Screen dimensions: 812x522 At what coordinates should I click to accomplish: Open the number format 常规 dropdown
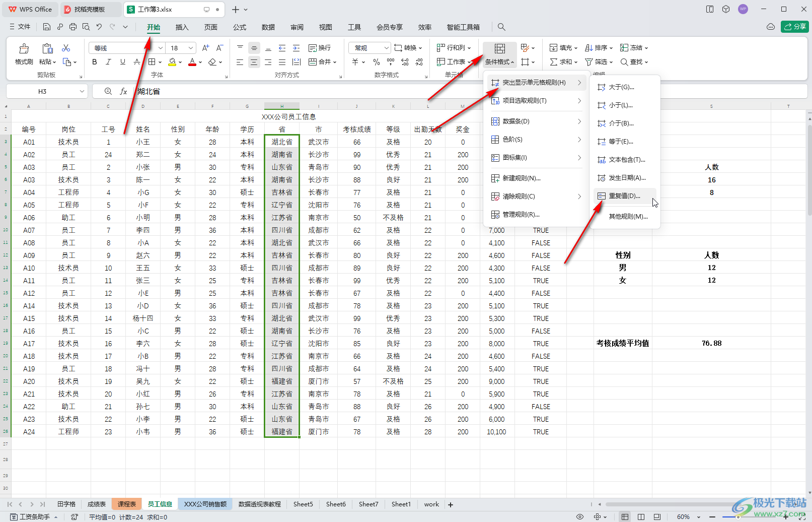pos(387,48)
